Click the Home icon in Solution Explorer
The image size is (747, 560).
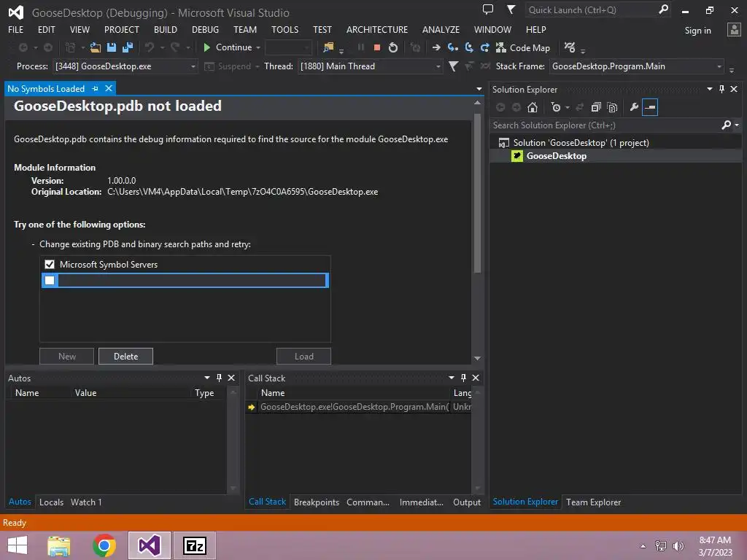pyautogui.click(x=533, y=108)
